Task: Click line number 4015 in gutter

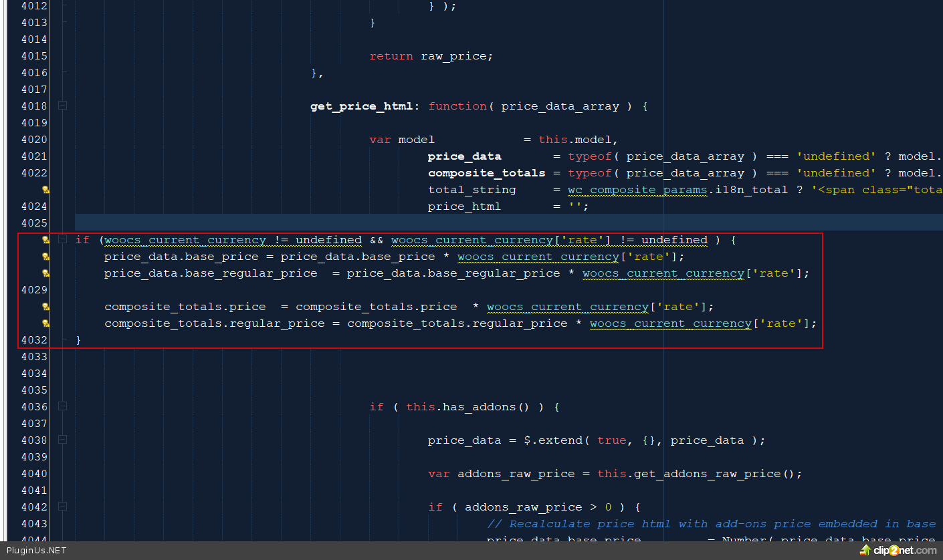Action: [x=34, y=56]
